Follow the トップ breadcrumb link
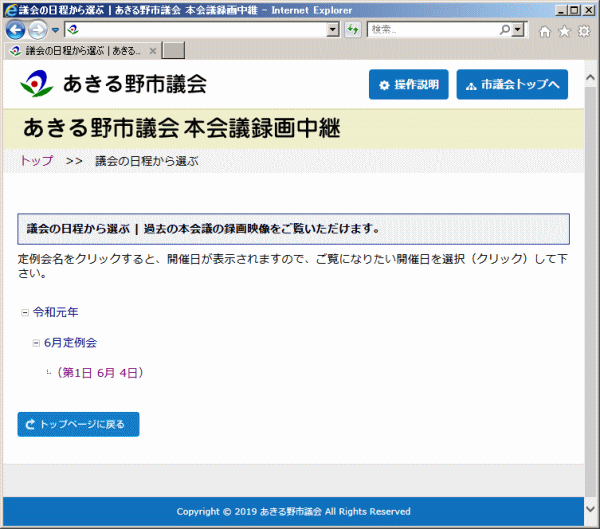Image resolution: width=600 pixels, height=529 pixels. (x=37, y=161)
